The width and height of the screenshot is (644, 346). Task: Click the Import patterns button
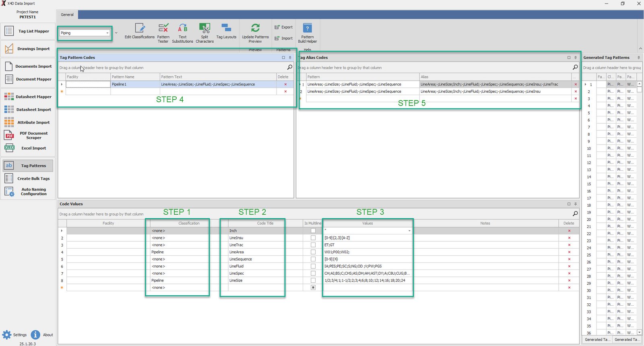(x=284, y=39)
